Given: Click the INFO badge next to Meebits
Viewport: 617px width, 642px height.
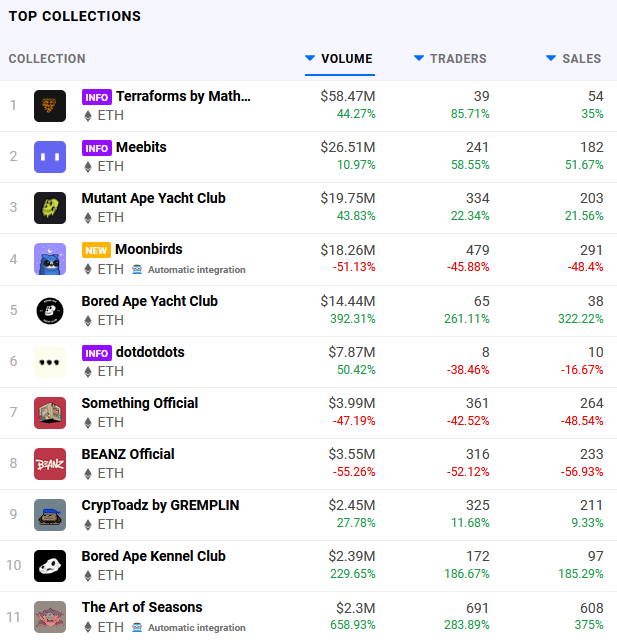Looking at the screenshot, I should click(97, 148).
